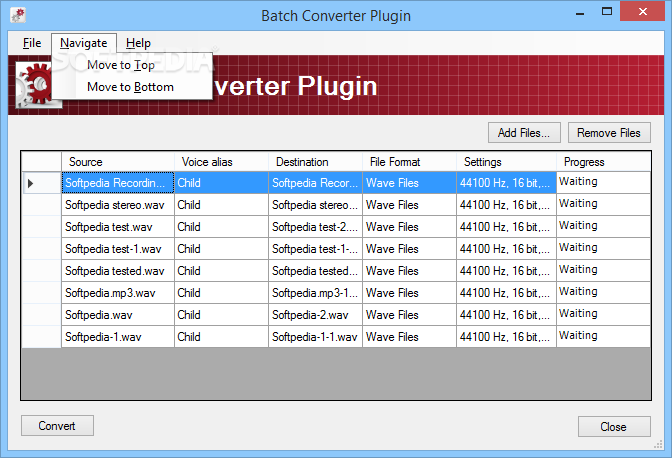Click destination cell Softpedia test-2....
Viewport: 672px width, 458px height.
coord(315,227)
